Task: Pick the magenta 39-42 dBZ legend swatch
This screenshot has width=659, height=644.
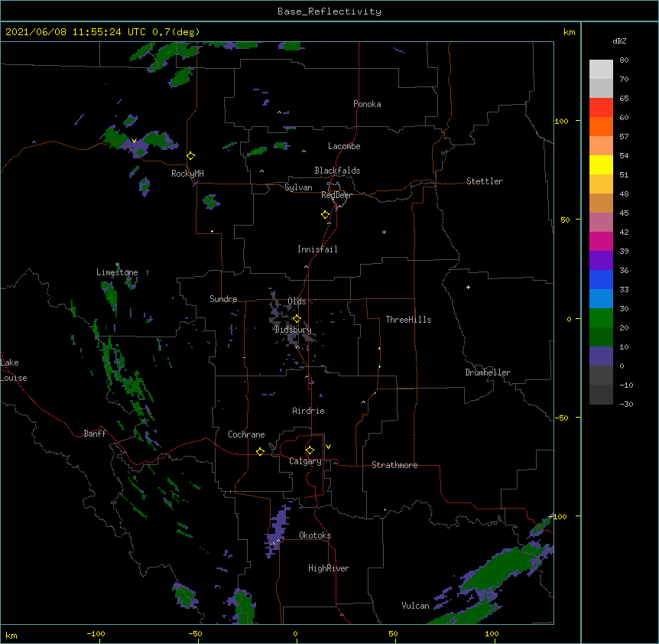Action: click(x=601, y=242)
